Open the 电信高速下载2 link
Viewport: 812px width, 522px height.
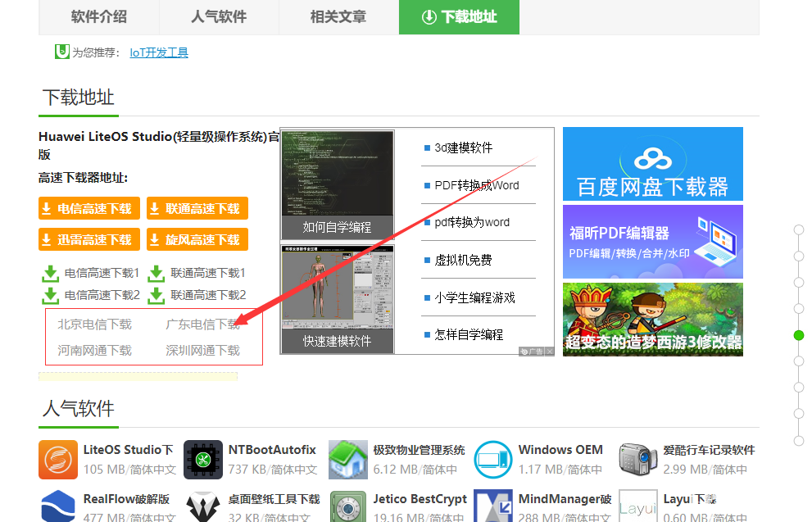click(x=102, y=295)
